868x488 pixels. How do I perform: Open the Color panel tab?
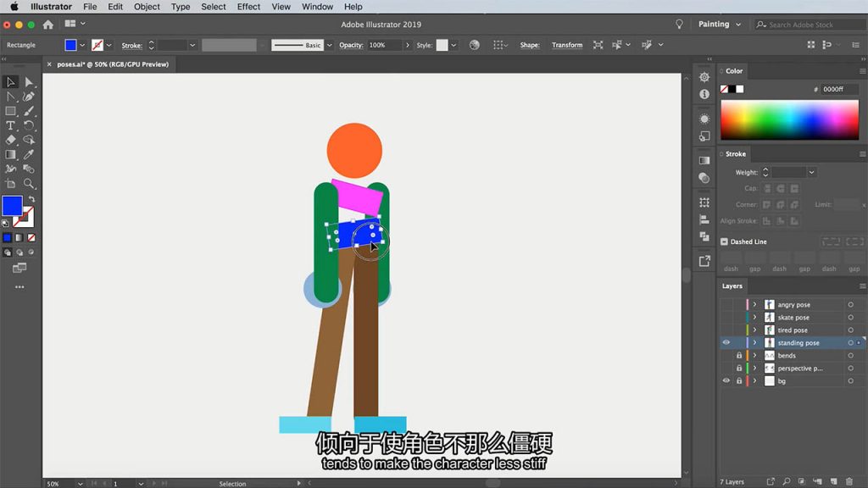pyautogui.click(x=734, y=71)
